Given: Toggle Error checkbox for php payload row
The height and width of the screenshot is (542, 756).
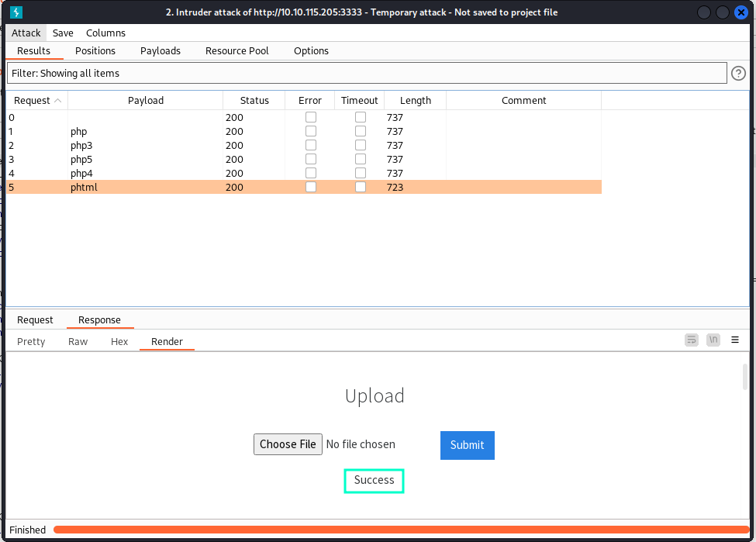Looking at the screenshot, I should pyautogui.click(x=311, y=131).
